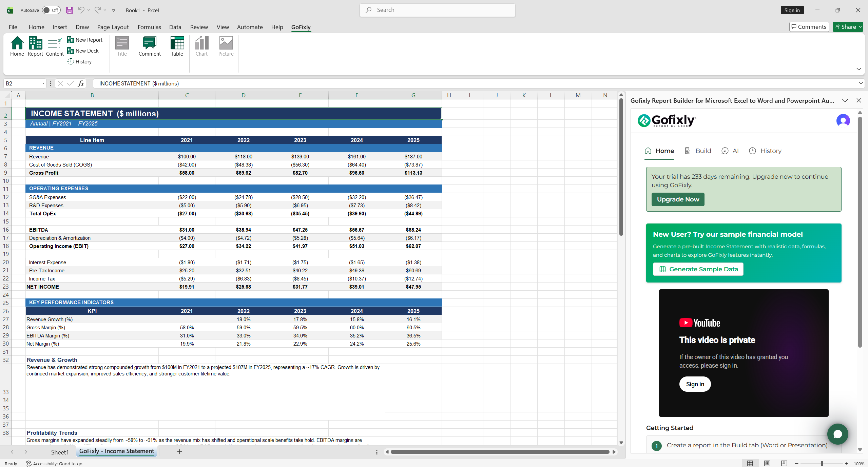The width and height of the screenshot is (868, 467).
Task: Expand the formula bar
Action: click(861, 83)
